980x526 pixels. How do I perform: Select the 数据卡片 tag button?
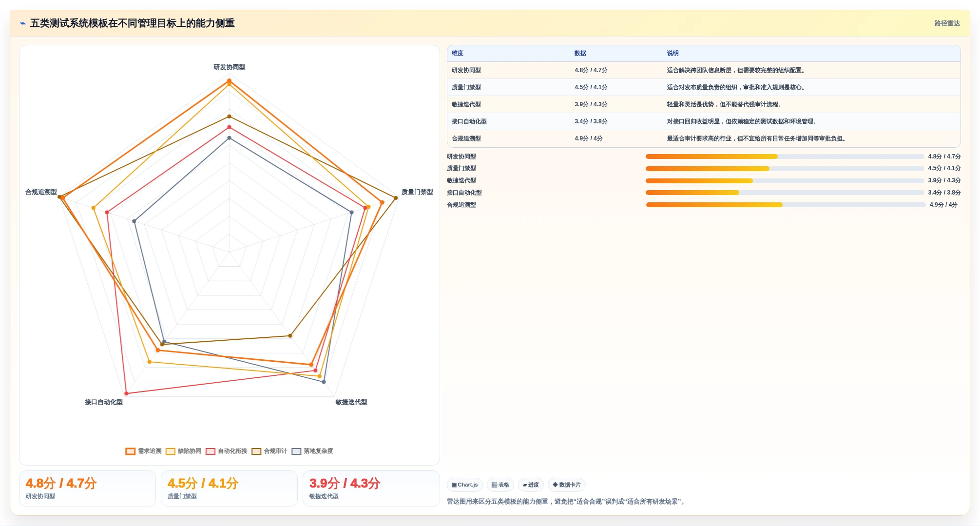tap(567, 485)
